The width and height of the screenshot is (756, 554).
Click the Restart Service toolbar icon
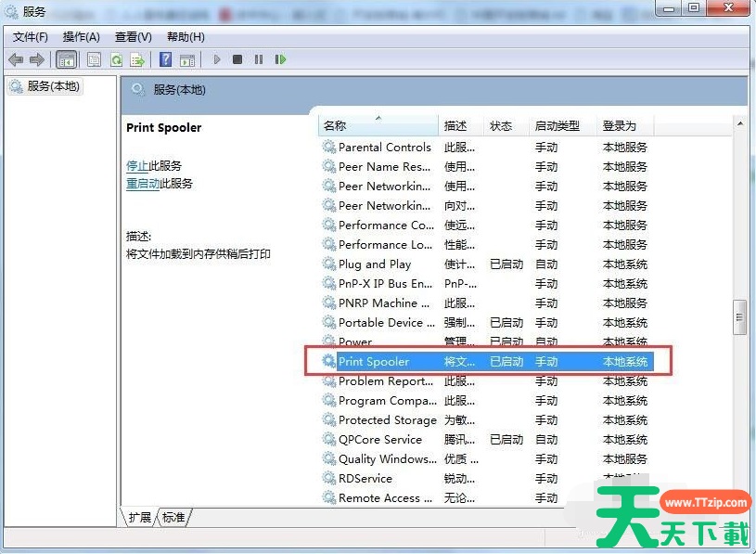[281, 59]
